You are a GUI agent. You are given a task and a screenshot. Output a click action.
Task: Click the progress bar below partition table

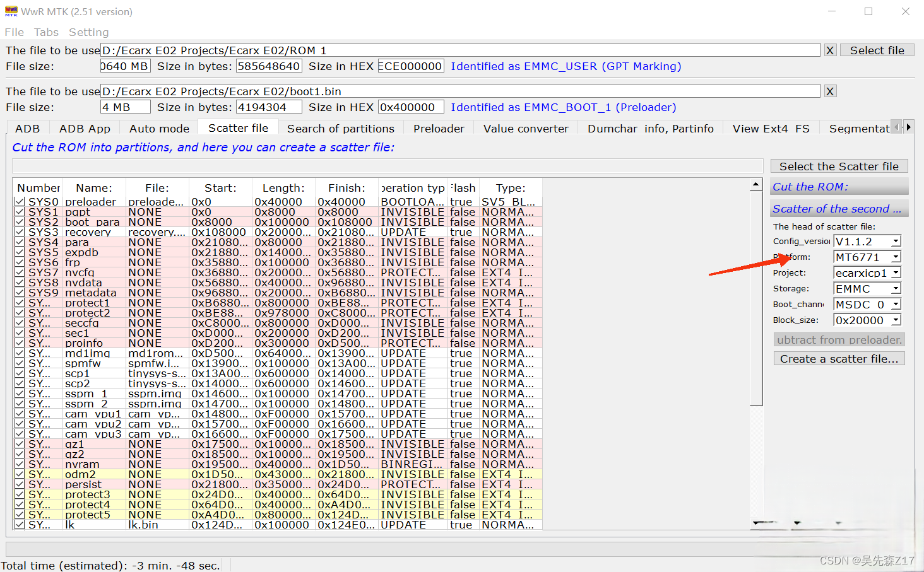point(460,549)
